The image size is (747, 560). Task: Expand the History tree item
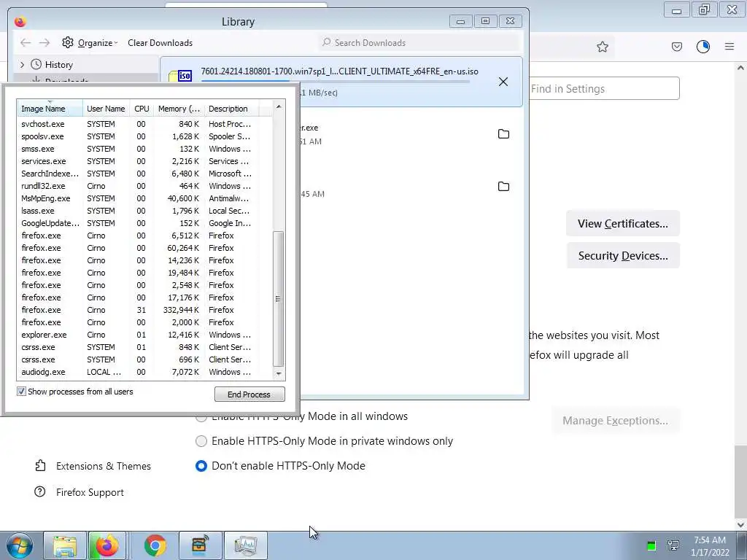[22, 64]
